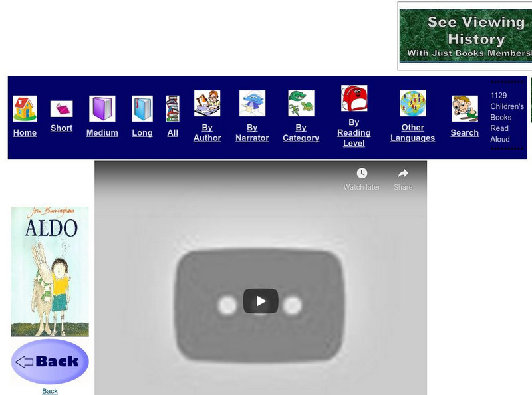
Task: Click the 1129 Children's Books Read Aloud text
Action: point(507,118)
